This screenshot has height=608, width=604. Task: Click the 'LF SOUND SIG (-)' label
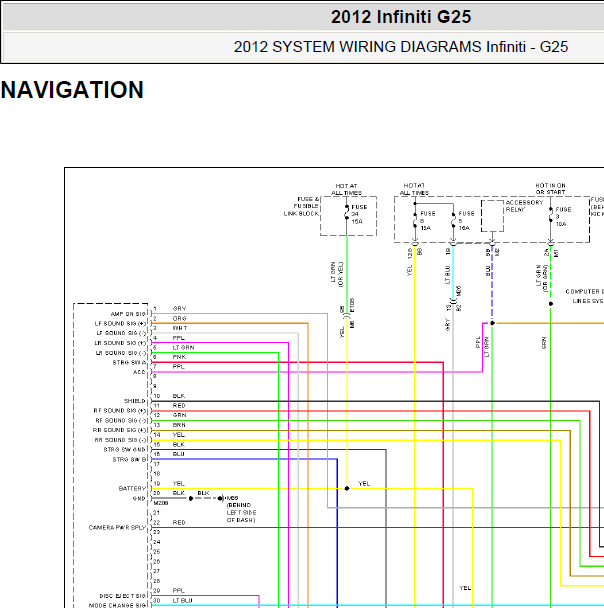tap(121, 333)
